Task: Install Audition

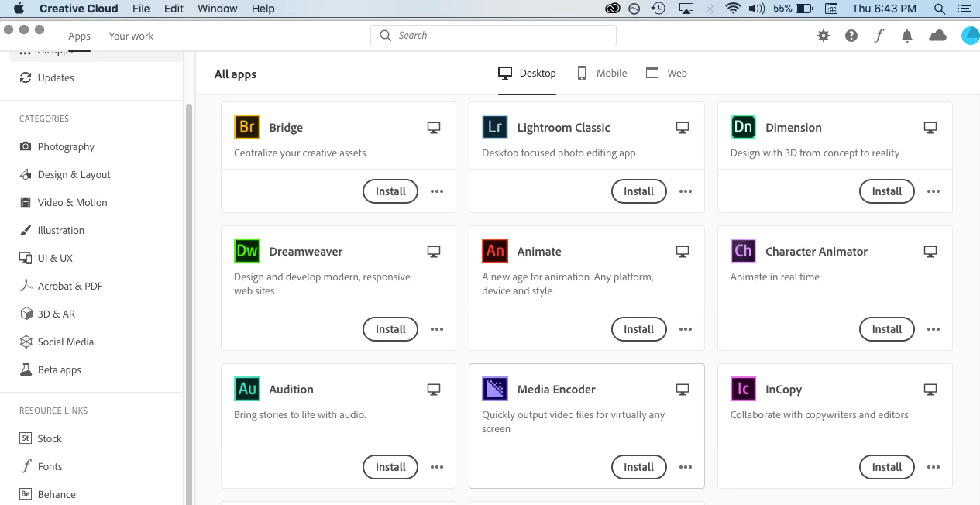Action: click(x=390, y=467)
